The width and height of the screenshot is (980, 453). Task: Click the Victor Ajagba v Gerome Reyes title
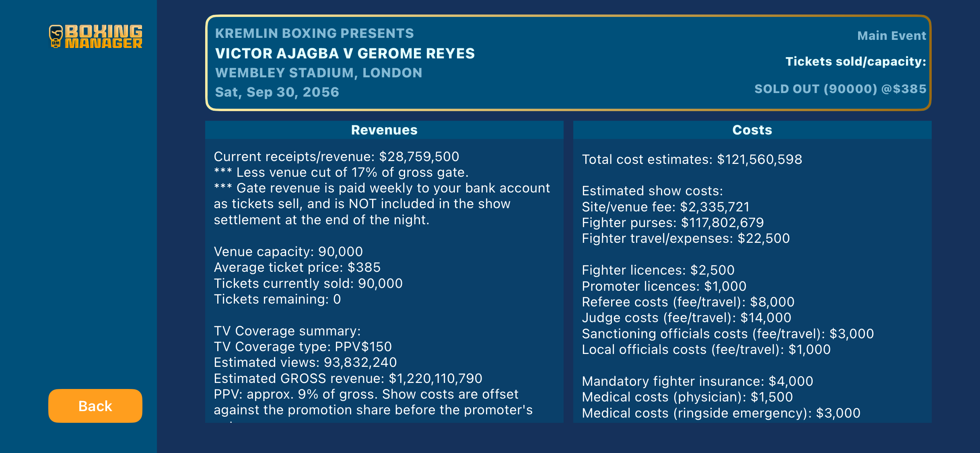coord(345,54)
